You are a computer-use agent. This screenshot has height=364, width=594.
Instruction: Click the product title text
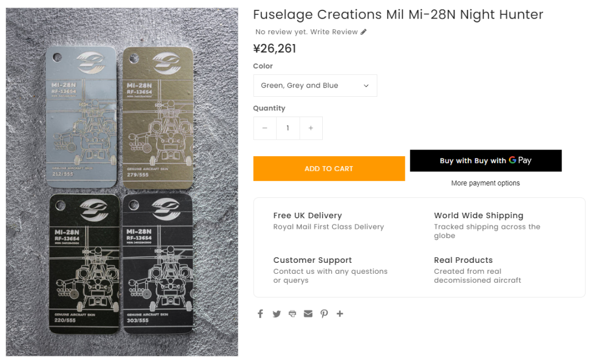click(398, 14)
